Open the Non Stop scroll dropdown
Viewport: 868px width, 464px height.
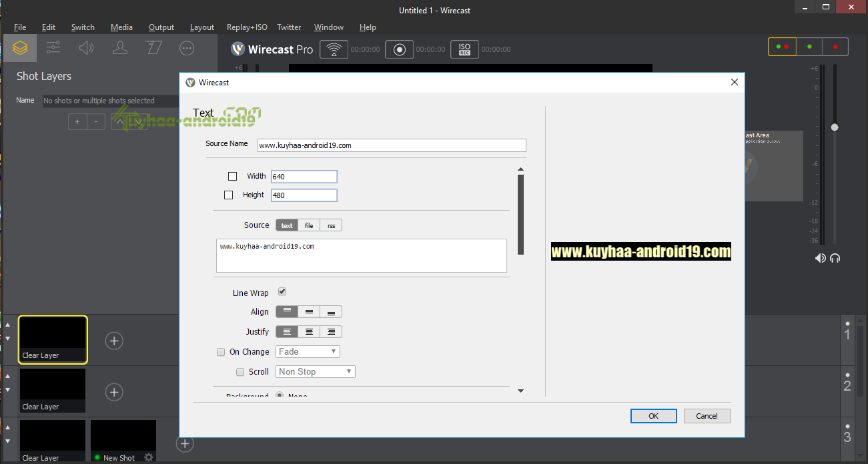click(316, 371)
